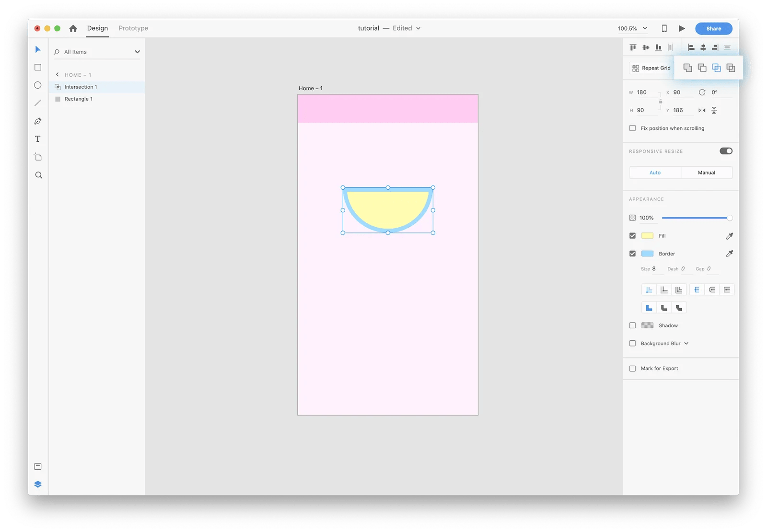Align selection to left
Image resolution: width=767 pixels, height=532 pixels.
click(691, 47)
